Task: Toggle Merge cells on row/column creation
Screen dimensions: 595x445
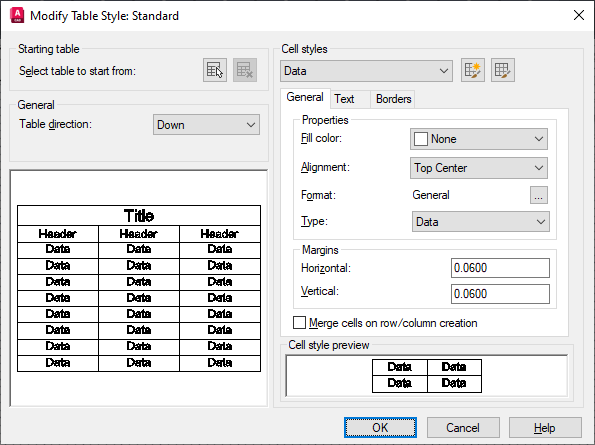Action: click(299, 323)
